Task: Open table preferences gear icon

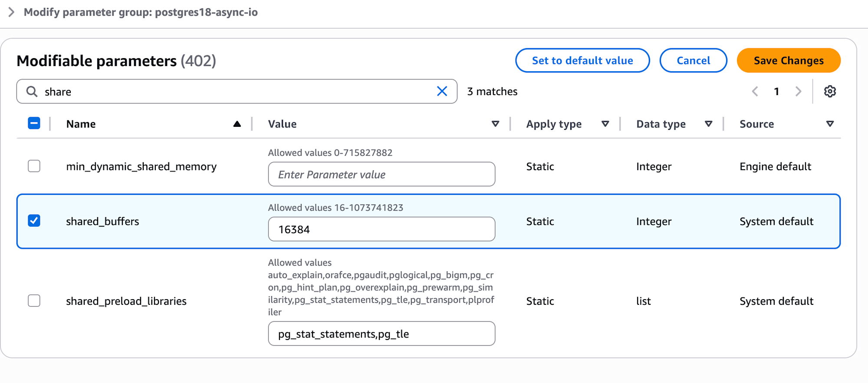Action: [x=830, y=91]
